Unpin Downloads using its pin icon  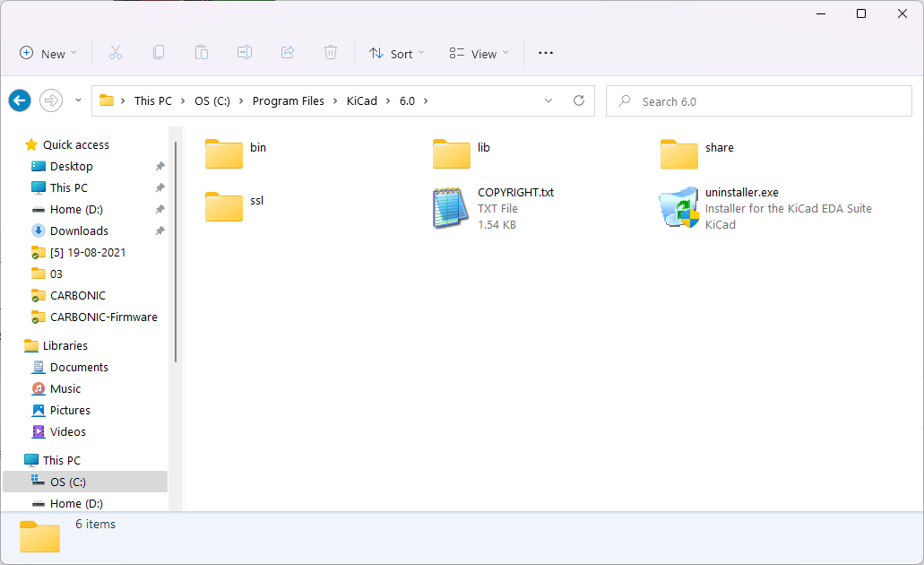[160, 230]
